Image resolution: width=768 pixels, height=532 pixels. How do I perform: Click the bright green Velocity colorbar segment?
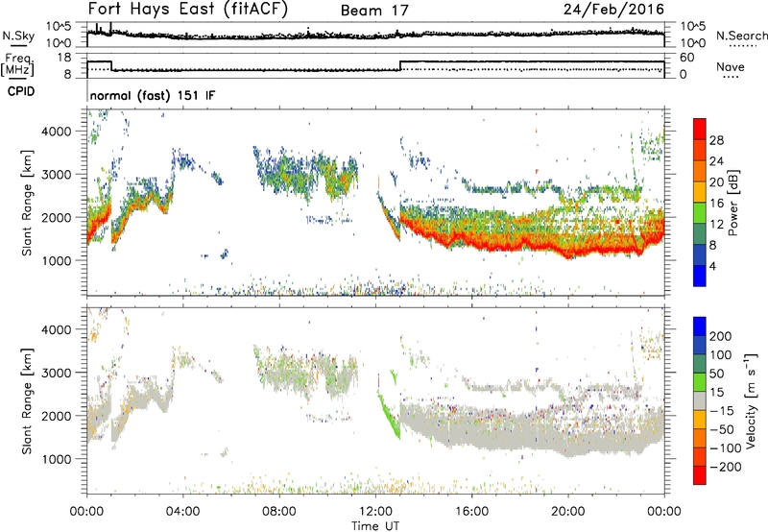[700, 382]
